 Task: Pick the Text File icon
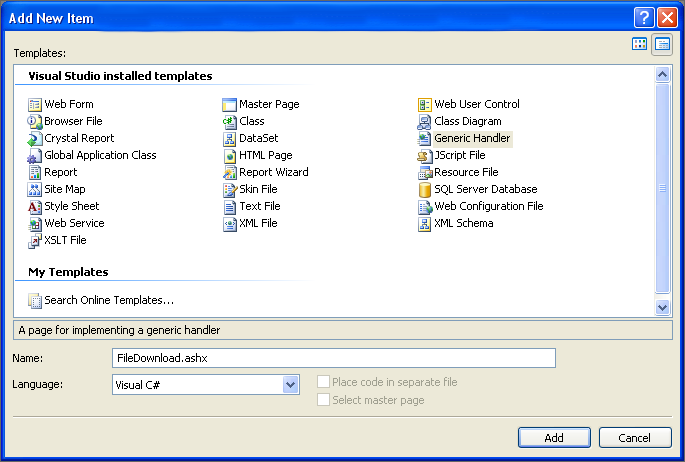[229, 207]
